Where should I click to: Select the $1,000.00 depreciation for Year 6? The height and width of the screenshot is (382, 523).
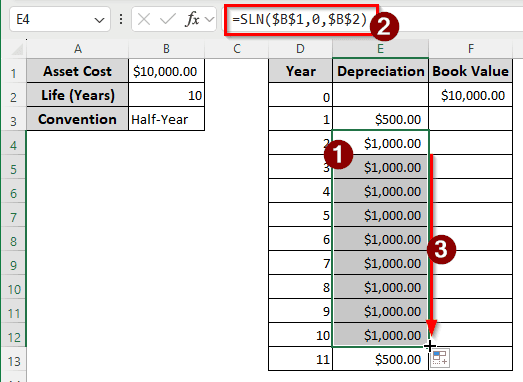tap(380, 239)
